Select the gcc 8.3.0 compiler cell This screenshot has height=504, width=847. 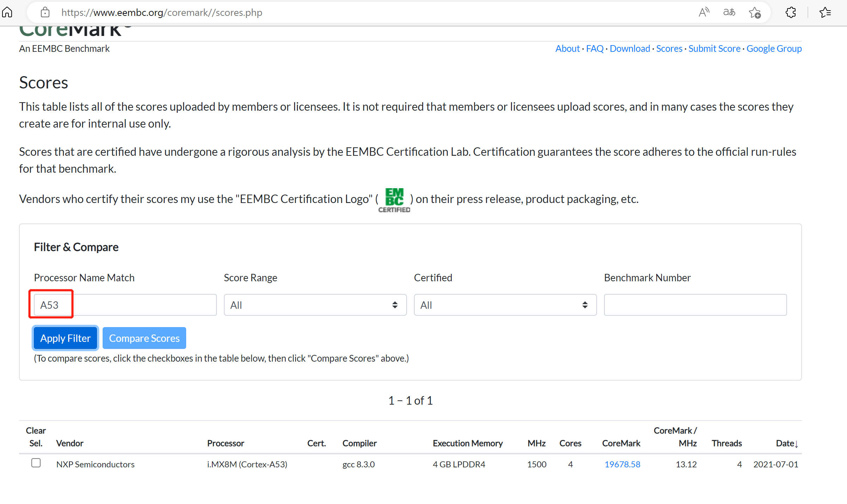[358, 464]
